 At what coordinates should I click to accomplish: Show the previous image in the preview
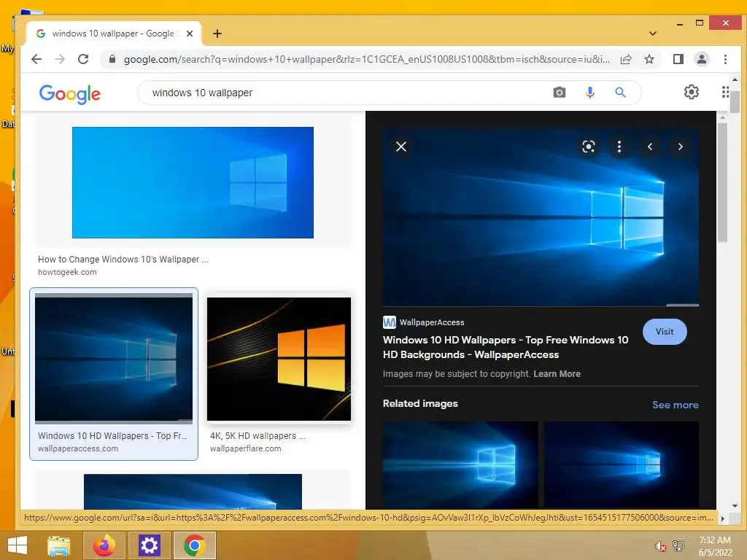pyautogui.click(x=650, y=147)
